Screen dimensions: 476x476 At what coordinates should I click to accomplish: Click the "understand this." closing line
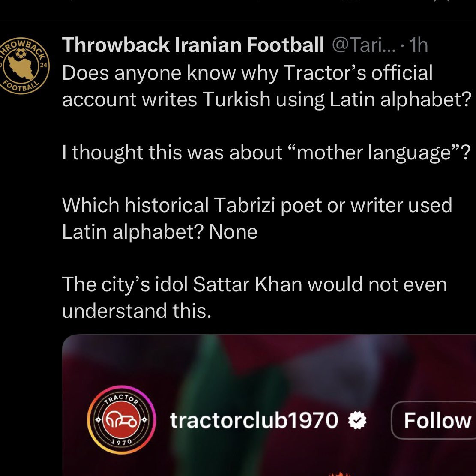click(x=137, y=311)
